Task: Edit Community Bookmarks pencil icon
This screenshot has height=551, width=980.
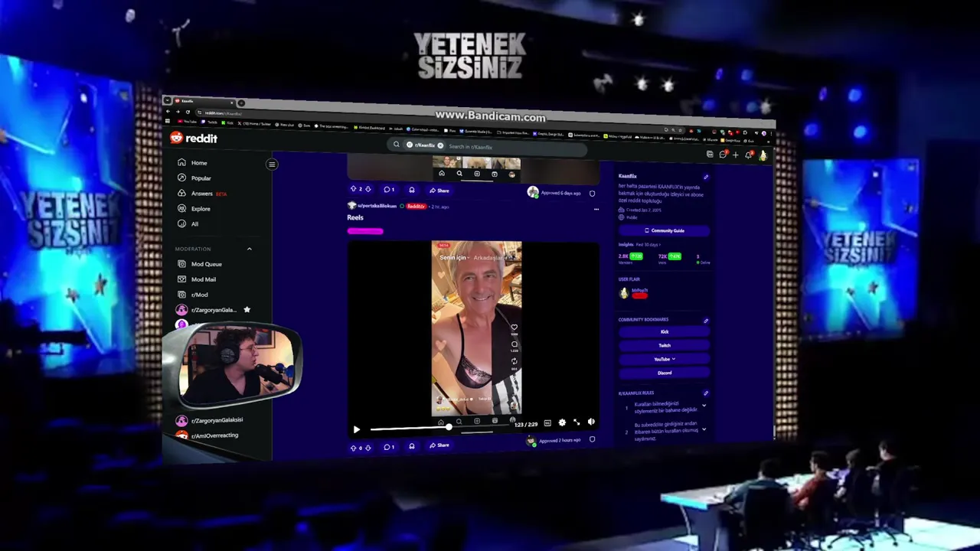Action: pos(706,321)
